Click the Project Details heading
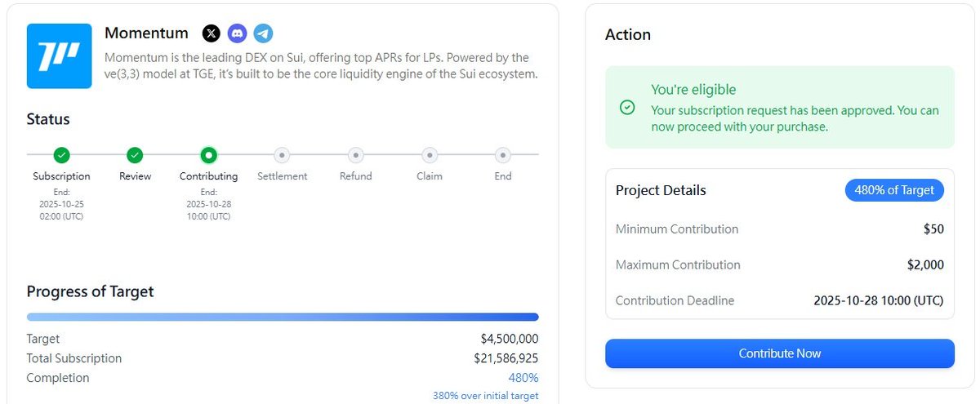This screenshot has height=404, width=980. pos(661,190)
